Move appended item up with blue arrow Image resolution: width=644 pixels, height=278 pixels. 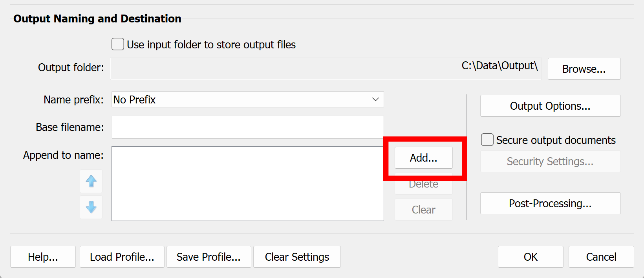[91, 181]
